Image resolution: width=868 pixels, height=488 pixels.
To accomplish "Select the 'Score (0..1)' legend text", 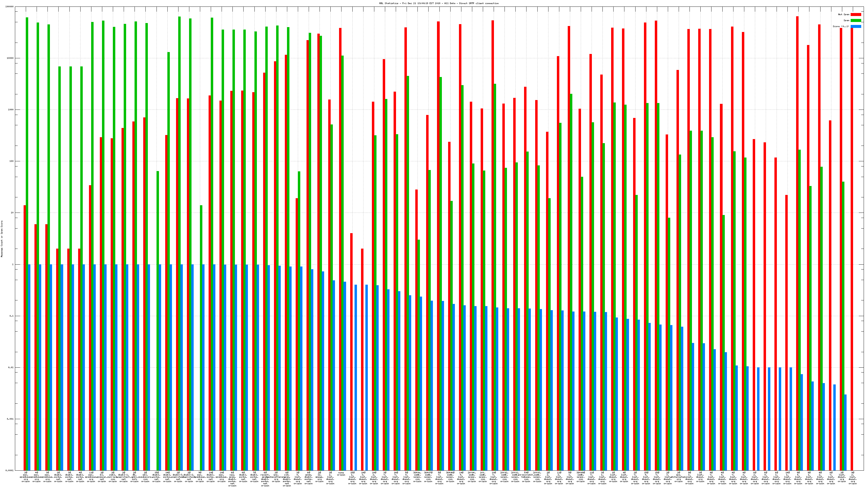I will coord(841,26).
